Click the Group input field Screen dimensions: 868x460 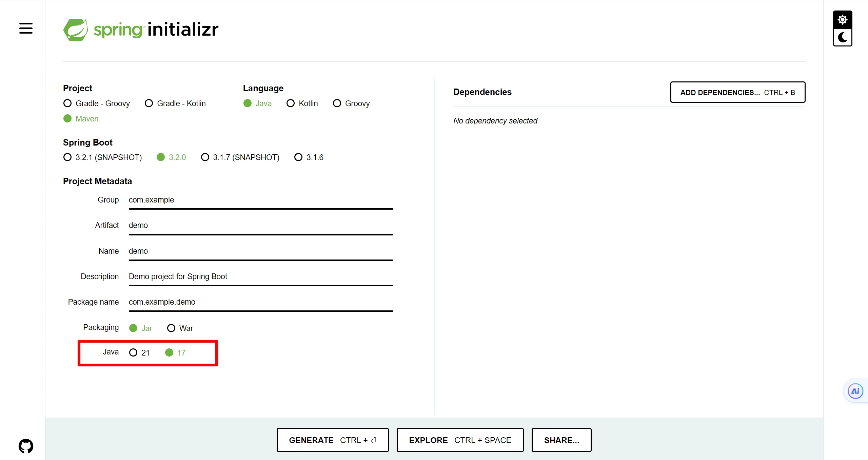pyautogui.click(x=260, y=200)
